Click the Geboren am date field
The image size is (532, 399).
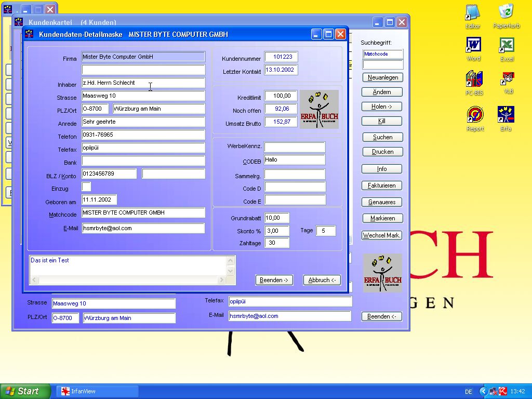99,199
